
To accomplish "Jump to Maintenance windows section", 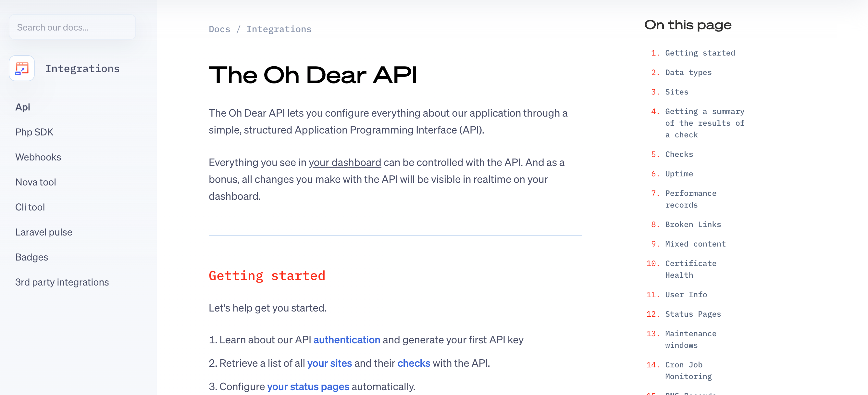I will (x=690, y=339).
